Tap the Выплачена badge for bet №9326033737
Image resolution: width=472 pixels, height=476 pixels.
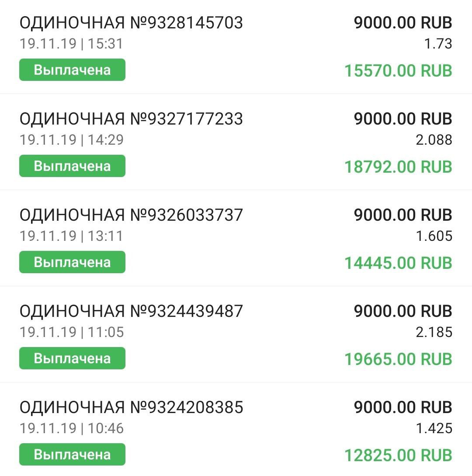pyautogui.click(x=72, y=262)
